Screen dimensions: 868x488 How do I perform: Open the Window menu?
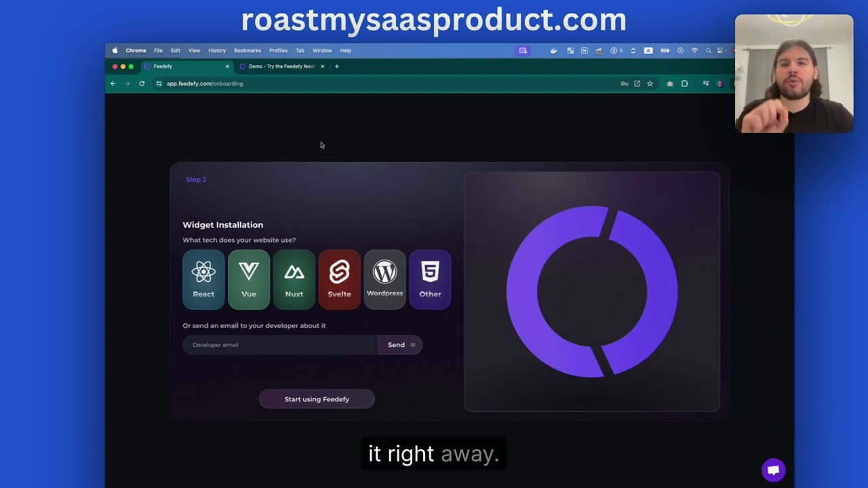tap(322, 50)
